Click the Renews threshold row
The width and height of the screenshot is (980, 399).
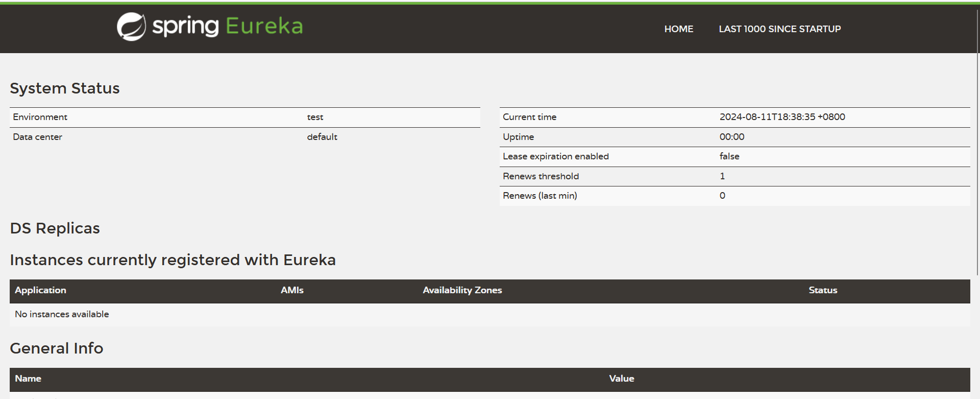pos(734,176)
